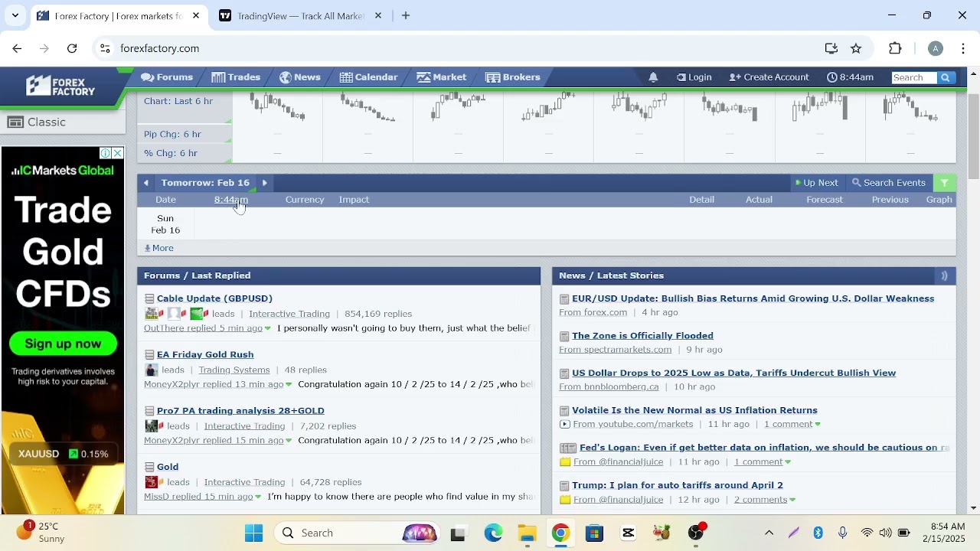
Task: Close the IC Markets ad
Action: click(118, 153)
